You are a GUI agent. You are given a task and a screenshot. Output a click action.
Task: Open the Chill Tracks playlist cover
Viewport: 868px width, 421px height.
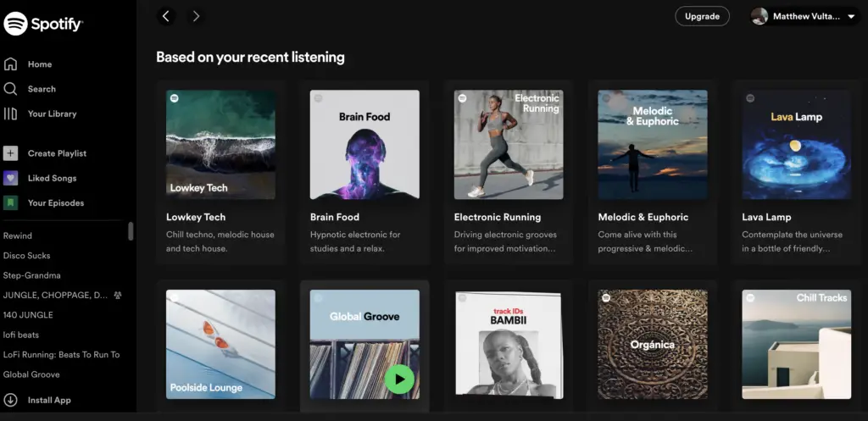[x=797, y=344]
